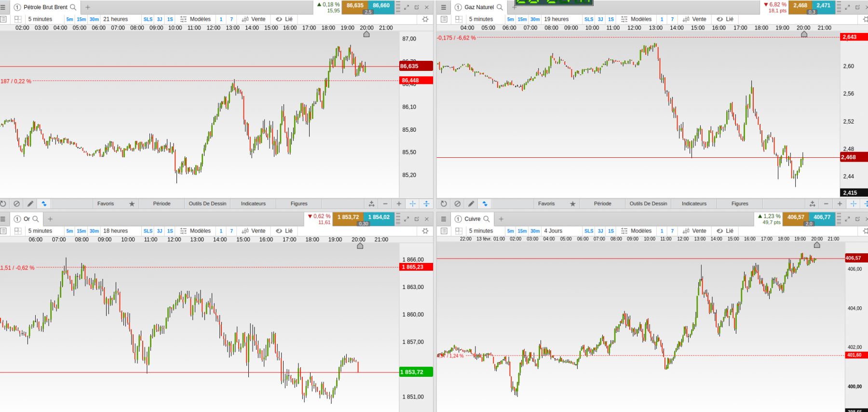This screenshot has width=868, height=412.
Task: Zoom in with plus under Gaz Naturel chart
Action: [x=840, y=204]
